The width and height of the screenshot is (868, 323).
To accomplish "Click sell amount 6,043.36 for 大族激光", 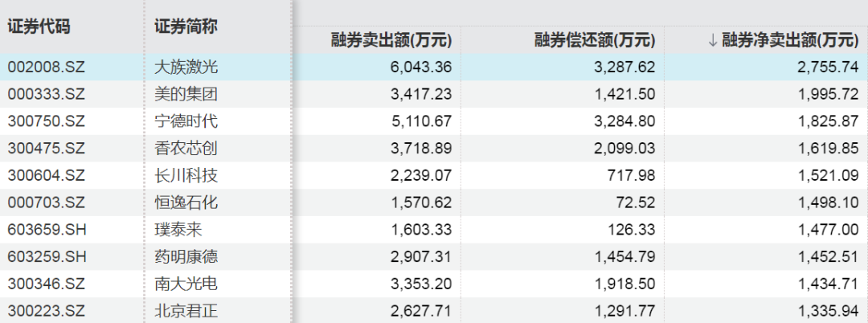I will (421, 67).
